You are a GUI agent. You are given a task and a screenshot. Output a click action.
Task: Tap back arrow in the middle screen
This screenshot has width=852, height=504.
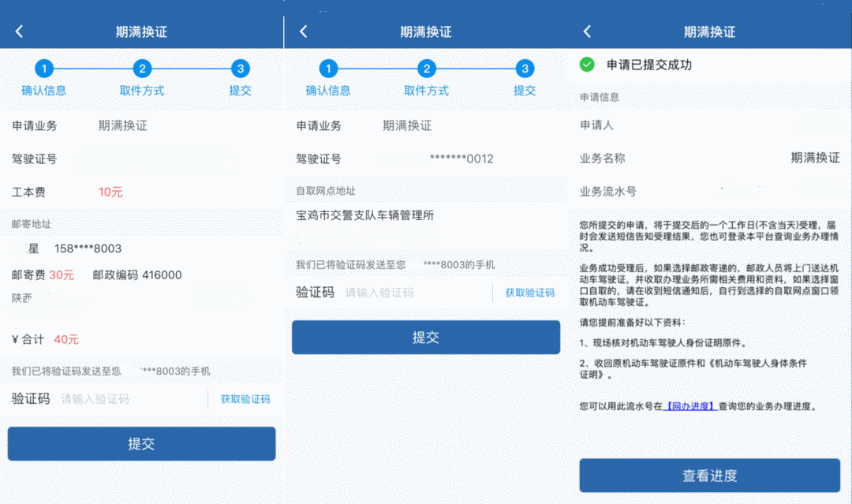tap(304, 32)
